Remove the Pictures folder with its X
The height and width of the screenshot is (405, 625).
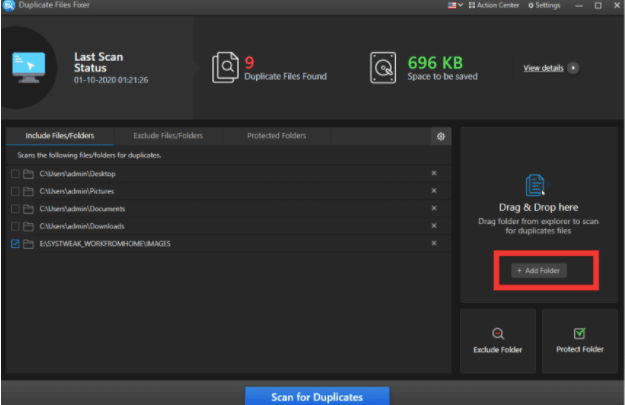tap(434, 191)
